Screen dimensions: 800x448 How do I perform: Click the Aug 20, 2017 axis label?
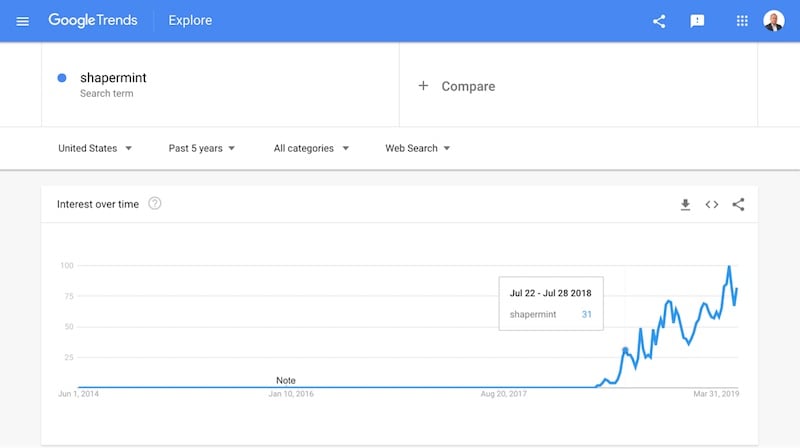(504, 393)
